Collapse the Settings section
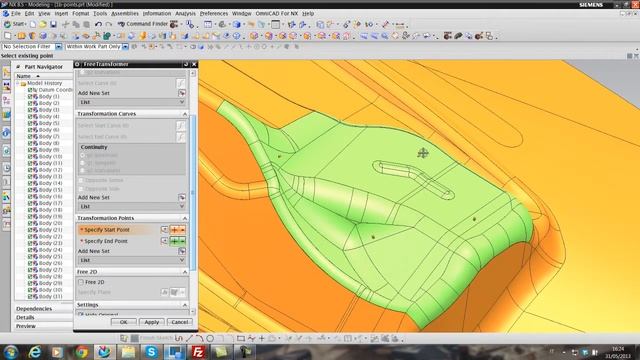The width and height of the screenshot is (640, 360). [184, 305]
